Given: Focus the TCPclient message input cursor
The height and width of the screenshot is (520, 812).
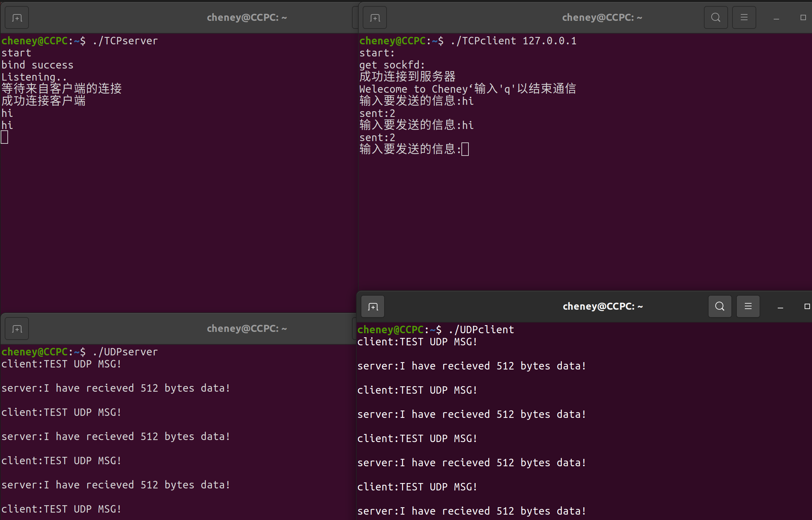Looking at the screenshot, I should coord(465,149).
